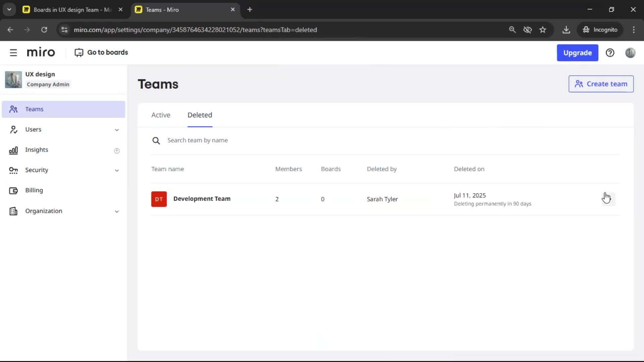Click the Members column header
This screenshot has height=362, width=644.
[x=288, y=169]
